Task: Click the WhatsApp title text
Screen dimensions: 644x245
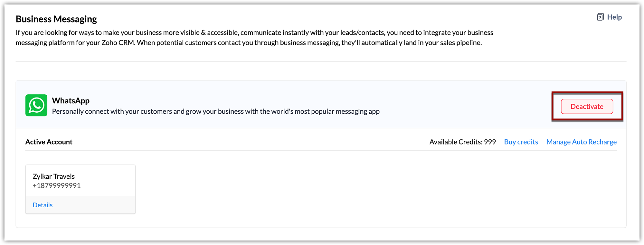Action: tap(71, 101)
